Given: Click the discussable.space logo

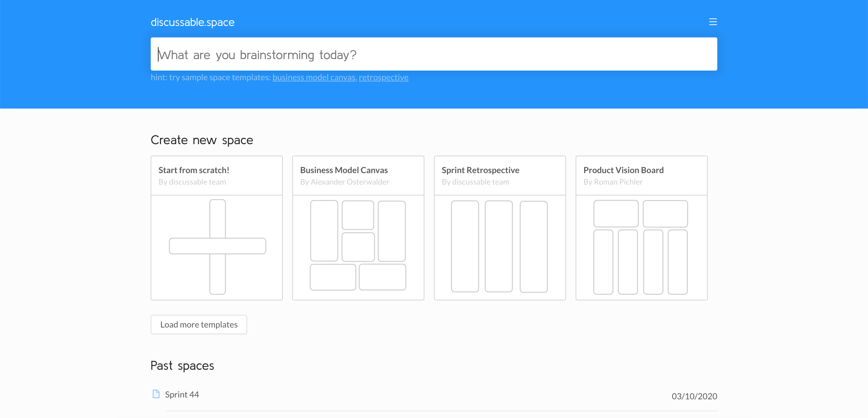Looking at the screenshot, I should tap(192, 22).
